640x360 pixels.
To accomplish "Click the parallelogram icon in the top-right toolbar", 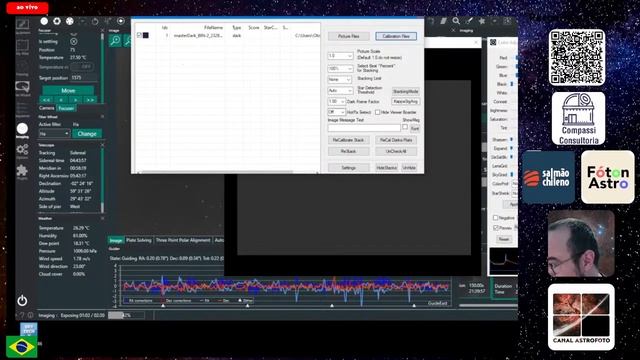I will [443, 21].
